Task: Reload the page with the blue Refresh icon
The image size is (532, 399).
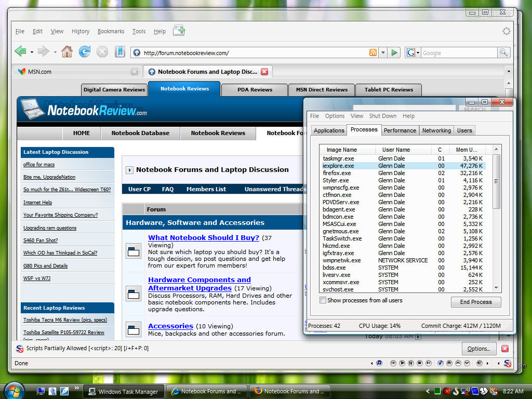Action: point(85,51)
